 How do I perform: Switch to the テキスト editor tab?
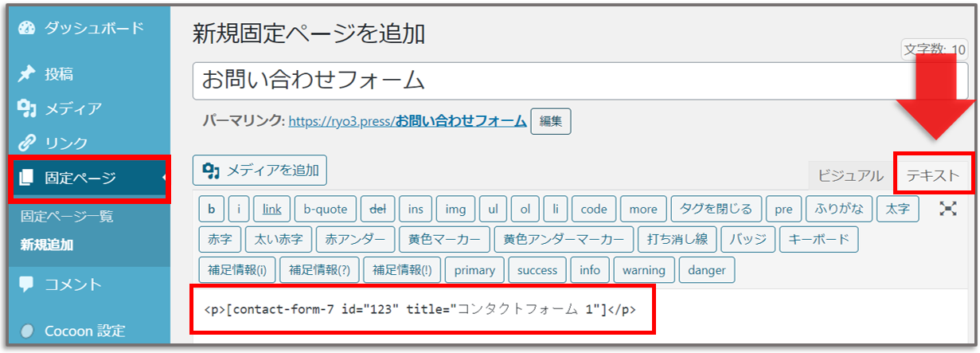pos(933,175)
